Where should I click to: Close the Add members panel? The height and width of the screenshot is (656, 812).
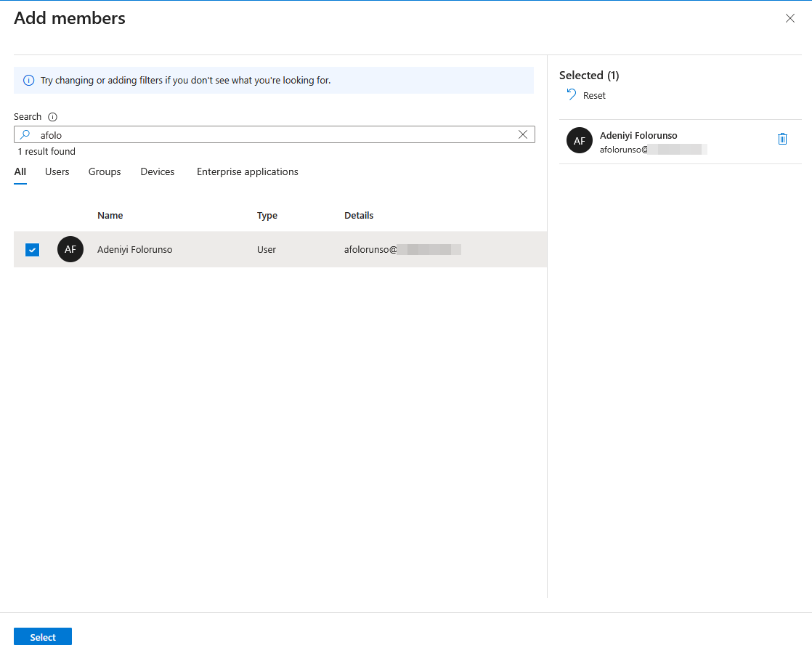point(789,18)
